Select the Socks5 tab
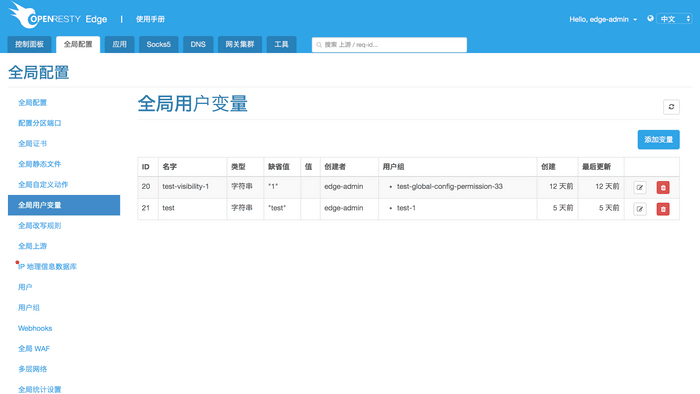The width and height of the screenshot is (700, 394). (158, 45)
